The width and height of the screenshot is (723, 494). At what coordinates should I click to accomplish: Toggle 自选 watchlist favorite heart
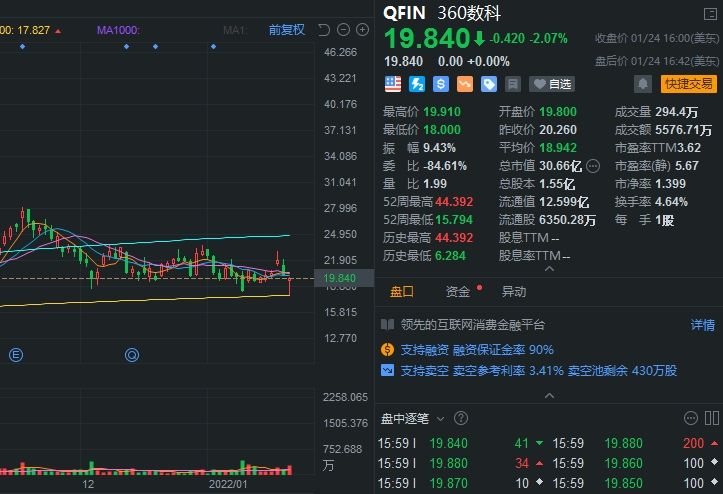click(552, 84)
